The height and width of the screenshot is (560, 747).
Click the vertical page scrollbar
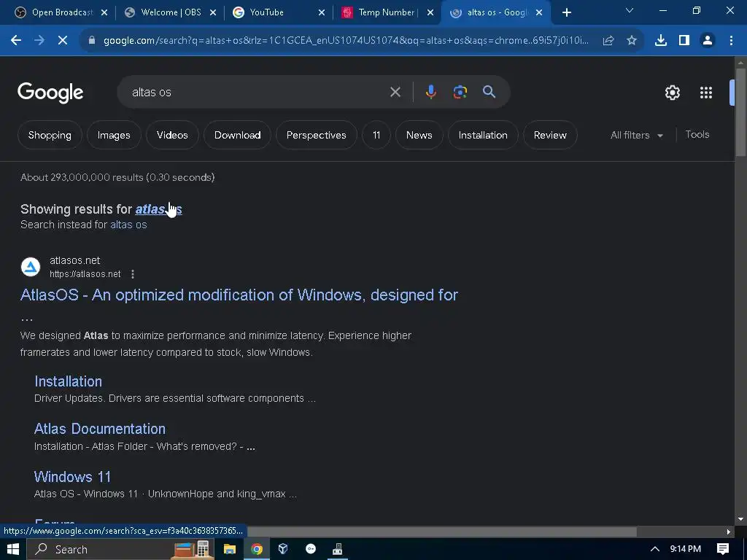[x=740, y=112]
